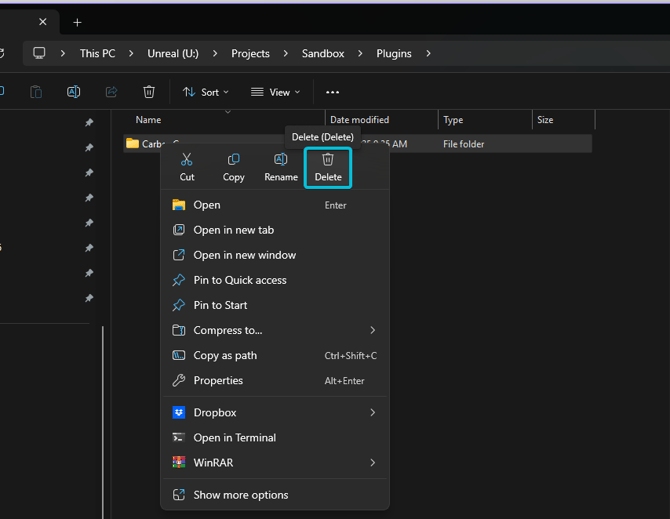670x519 pixels.
Task: Click the toolbar paste icon
Action: click(x=36, y=92)
